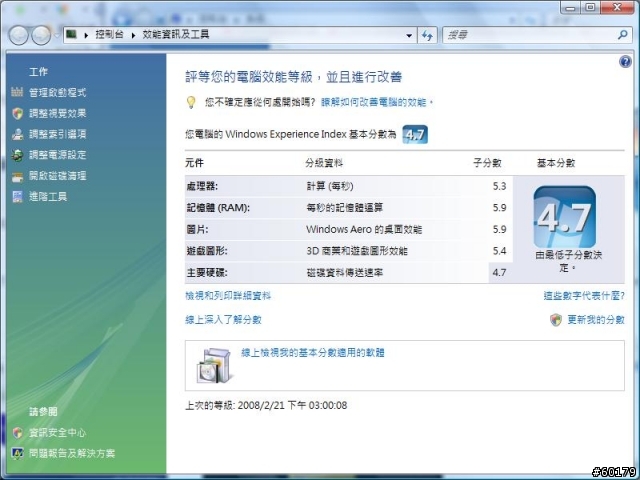
Task: Click the control panel icon in address bar
Action: tap(72, 34)
